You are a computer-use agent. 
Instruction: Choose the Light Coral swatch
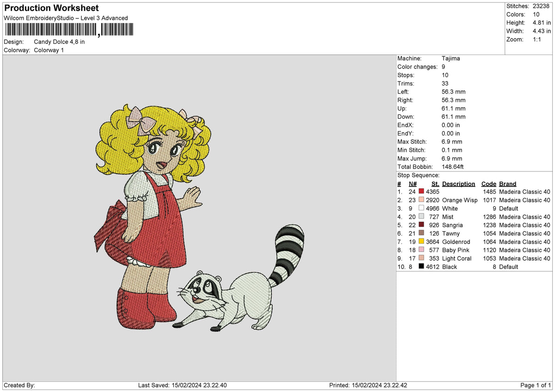coord(421,258)
